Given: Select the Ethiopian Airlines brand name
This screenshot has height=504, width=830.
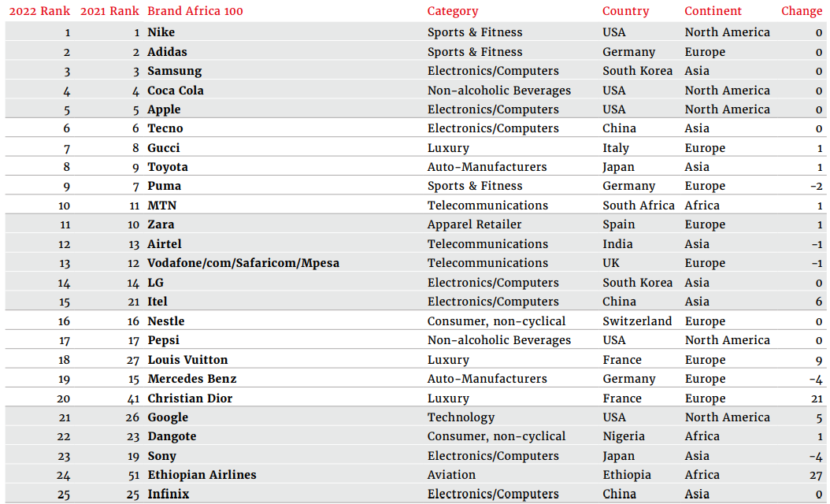Looking at the screenshot, I should click(202, 475).
